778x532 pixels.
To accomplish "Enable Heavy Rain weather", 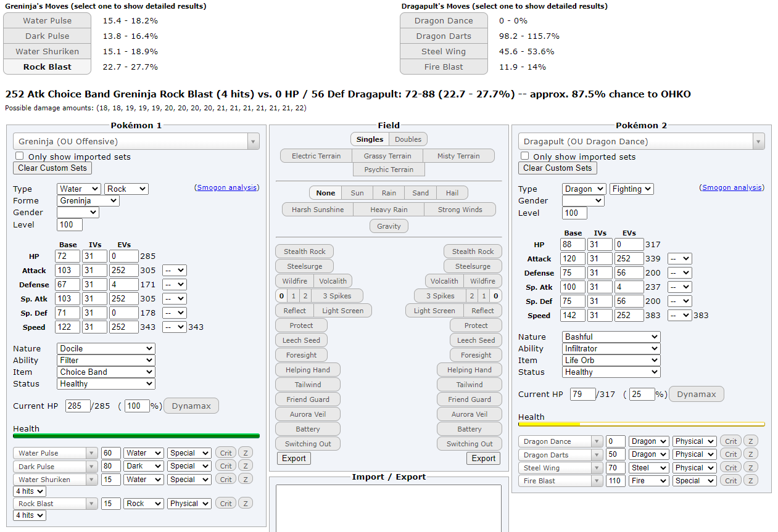I will point(389,210).
